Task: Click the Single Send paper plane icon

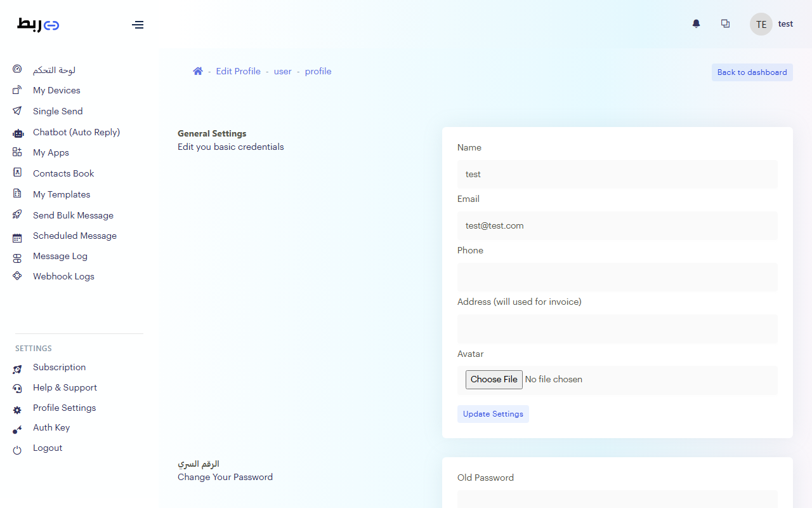Action: 17,111
